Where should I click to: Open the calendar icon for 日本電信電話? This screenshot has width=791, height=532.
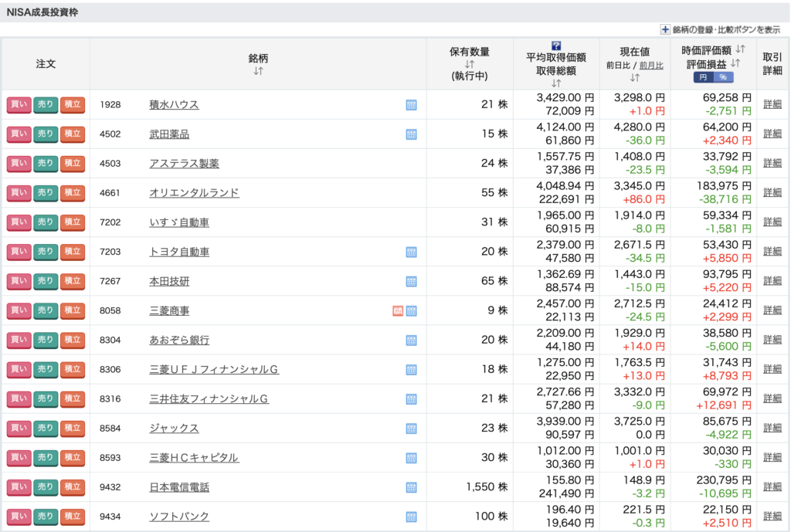411,487
